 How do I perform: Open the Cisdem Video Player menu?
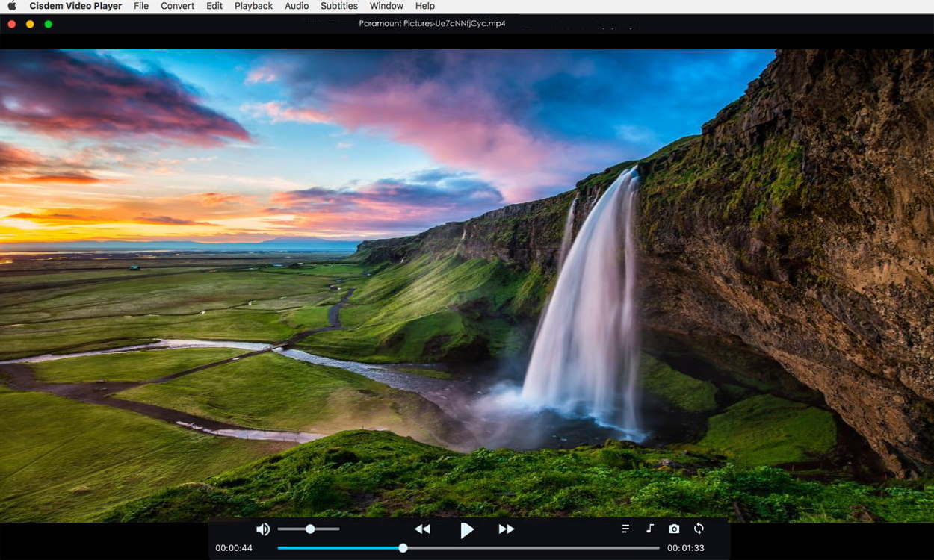pyautogui.click(x=75, y=6)
